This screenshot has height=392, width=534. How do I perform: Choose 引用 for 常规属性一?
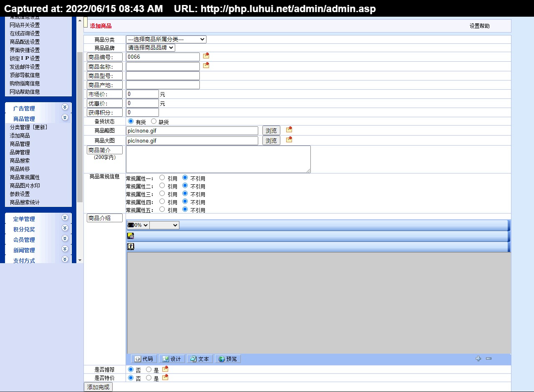162,178
